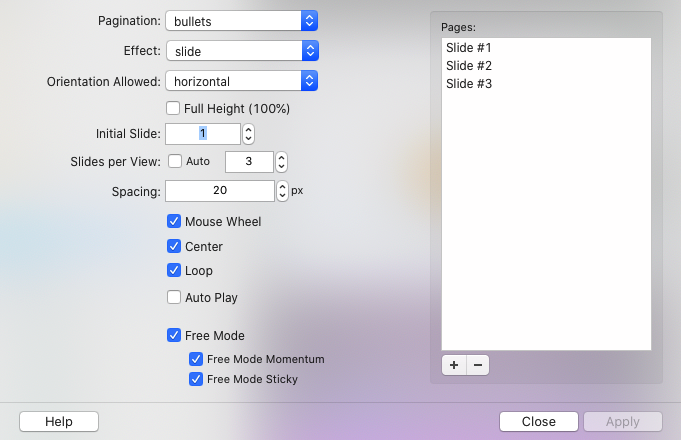Select Slide #1 in Pages list
This screenshot has height=440, width=681.
click(468, 48)
